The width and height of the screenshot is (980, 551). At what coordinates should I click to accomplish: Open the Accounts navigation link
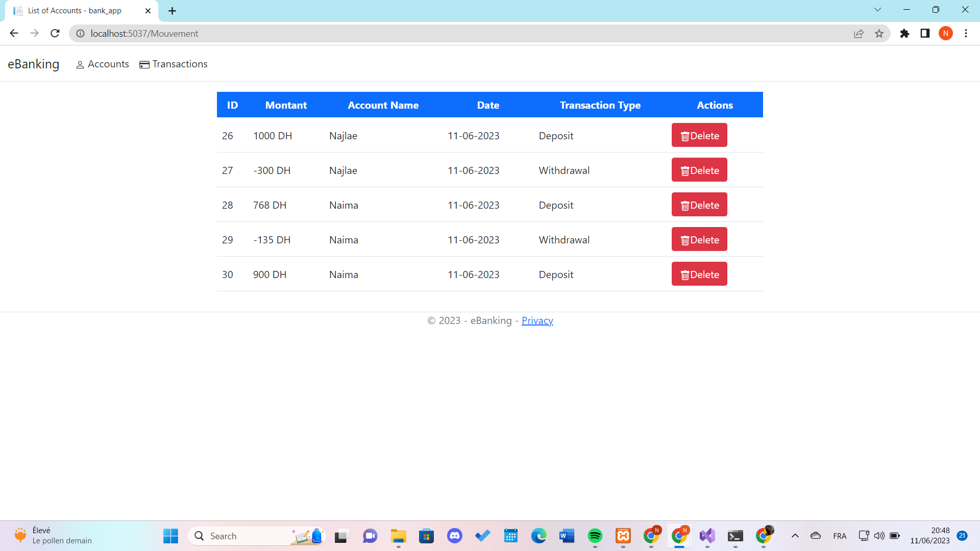[x=103, y=64]
